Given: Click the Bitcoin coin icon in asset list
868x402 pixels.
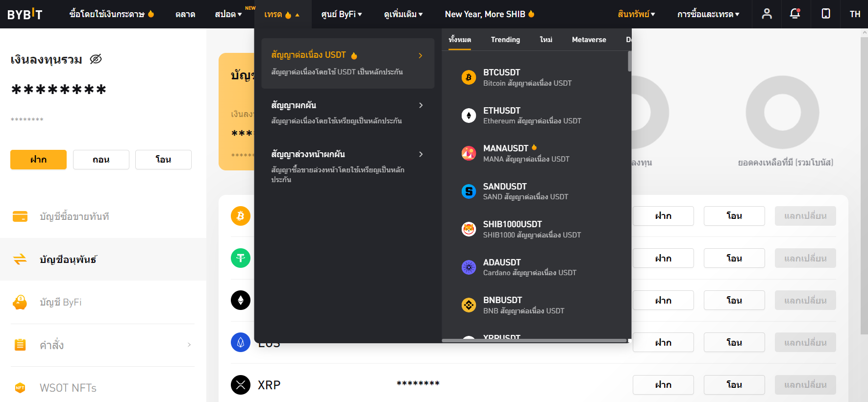Looking at the screenshot, I should (241, 216).
